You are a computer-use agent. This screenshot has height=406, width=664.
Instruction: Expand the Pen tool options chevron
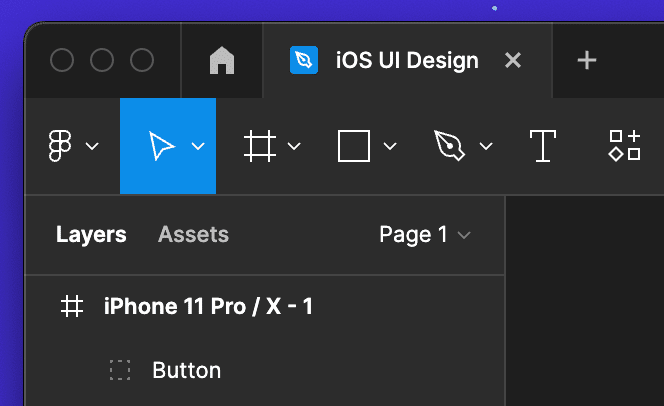click(486, 146)
